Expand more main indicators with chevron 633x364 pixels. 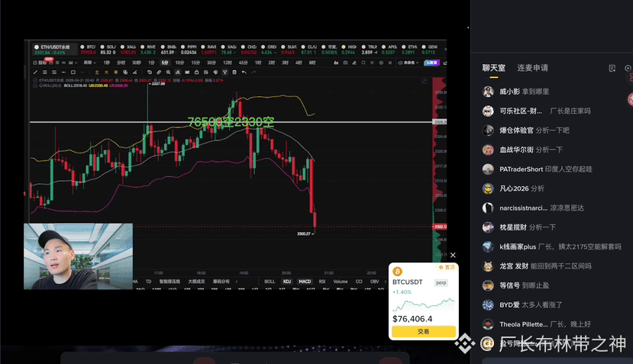point(237,282)
